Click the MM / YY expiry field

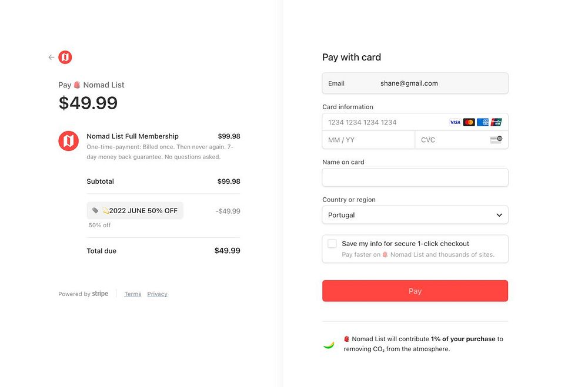tap(368, 140)
